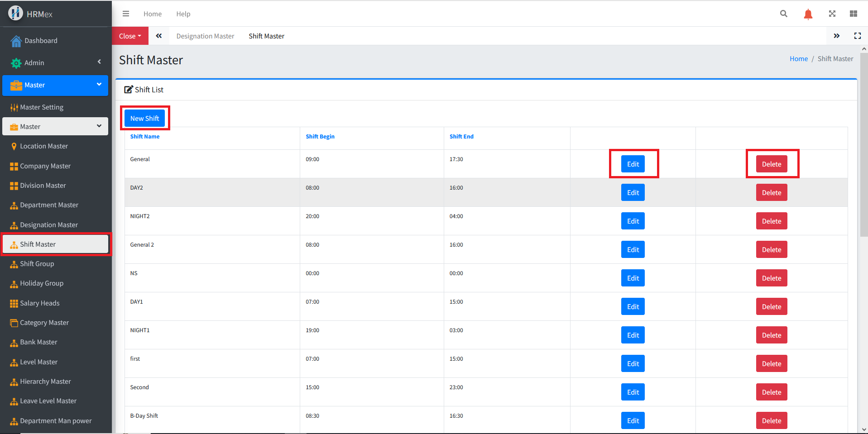
Task: Click the search magnifier icon
Action: [x=783, y=14]
